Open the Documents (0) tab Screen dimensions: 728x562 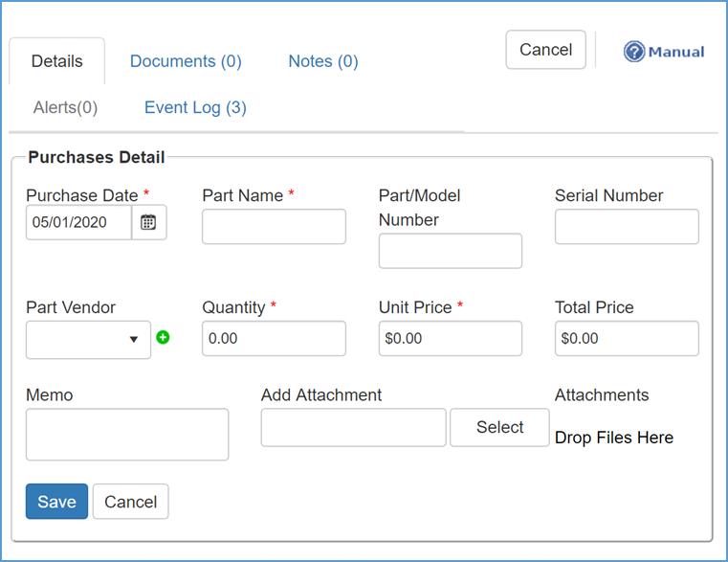click(186, 61)
